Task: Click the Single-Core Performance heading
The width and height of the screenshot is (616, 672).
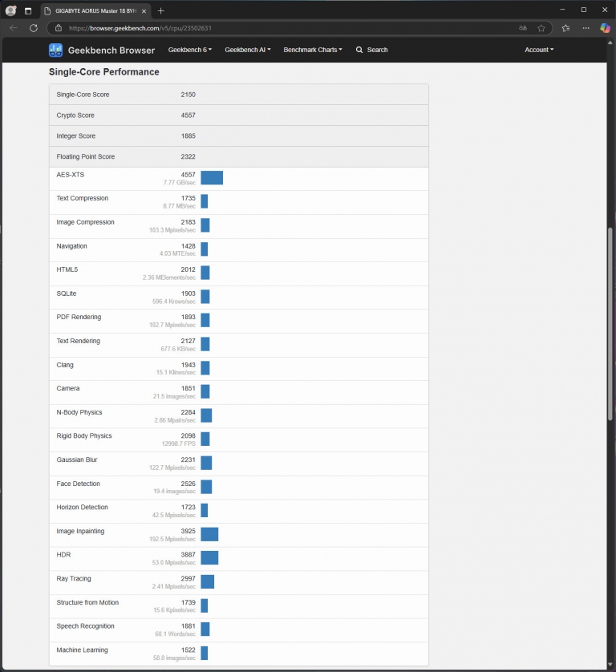Action: pyautogui.click(x=103, y=72)
